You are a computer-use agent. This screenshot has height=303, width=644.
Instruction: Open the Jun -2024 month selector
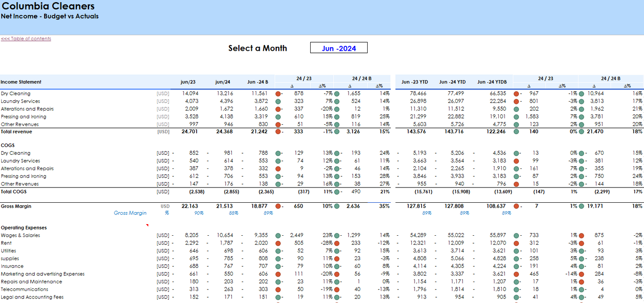coord(339,48)
